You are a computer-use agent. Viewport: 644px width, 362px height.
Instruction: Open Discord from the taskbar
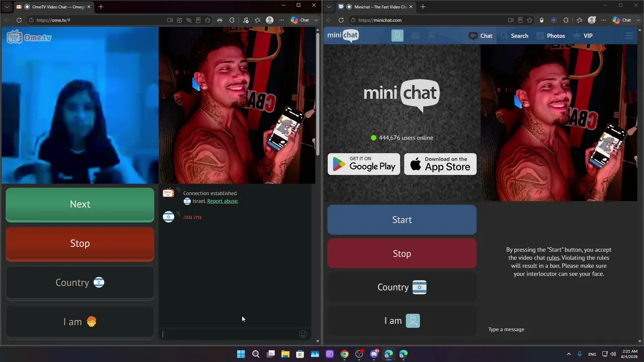tap(374, 354)
